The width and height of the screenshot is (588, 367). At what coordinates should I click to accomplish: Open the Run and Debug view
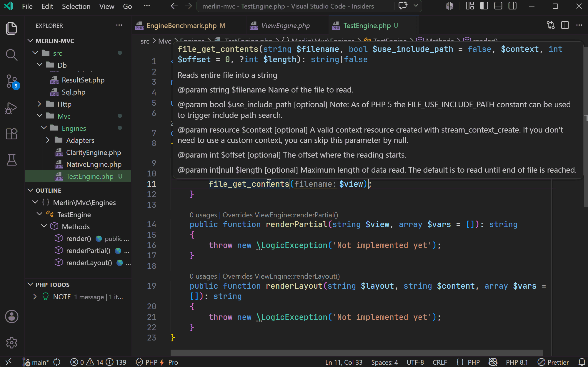[11, 108]
